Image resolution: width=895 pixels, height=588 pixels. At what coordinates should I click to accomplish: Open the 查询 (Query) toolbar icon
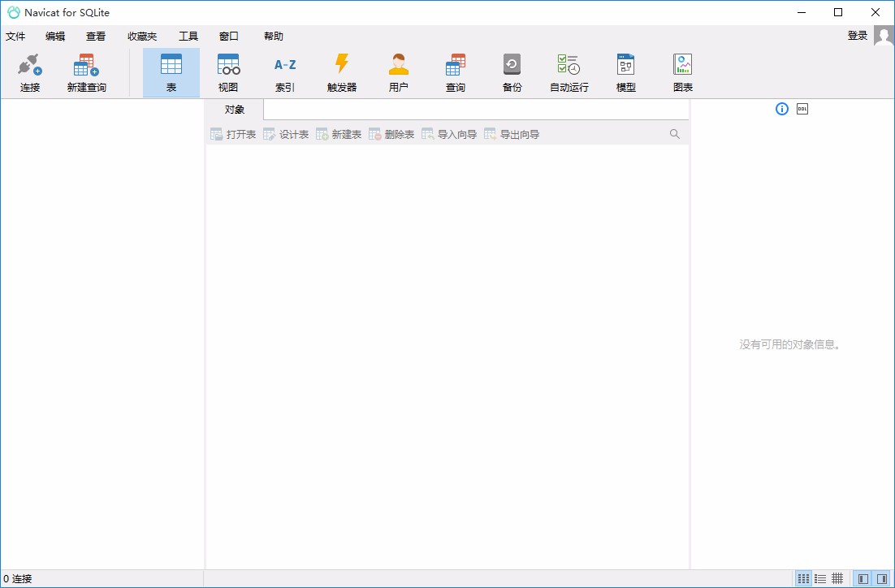point(456,72)
